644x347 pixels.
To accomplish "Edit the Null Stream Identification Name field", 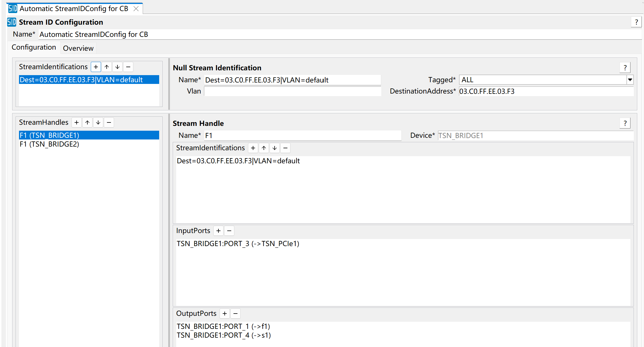I will 292,80.
